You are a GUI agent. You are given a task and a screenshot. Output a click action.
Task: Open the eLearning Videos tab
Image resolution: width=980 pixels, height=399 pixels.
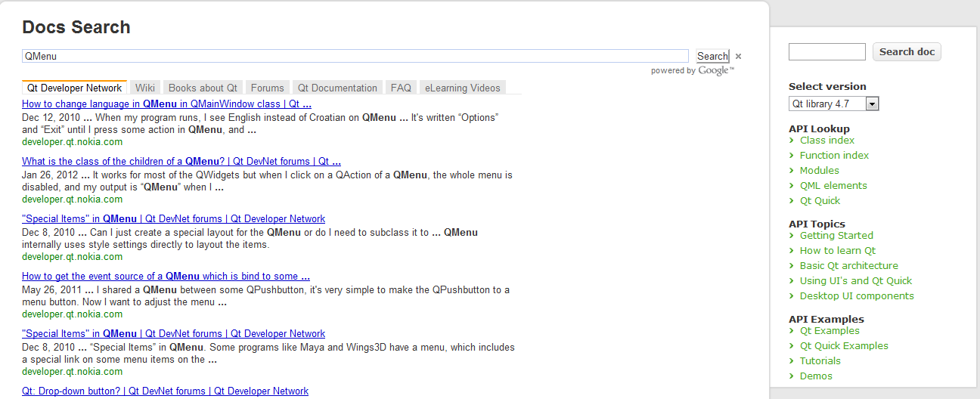pos(463,88)
